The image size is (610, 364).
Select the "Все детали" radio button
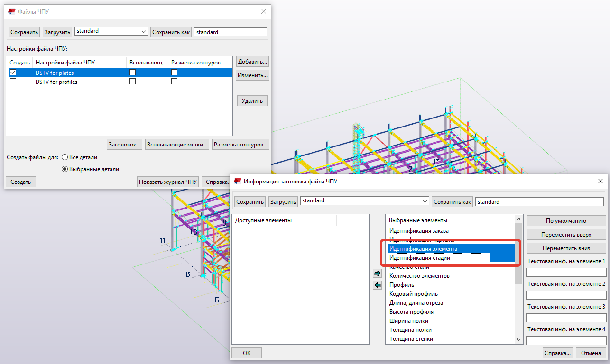[65, 157]
